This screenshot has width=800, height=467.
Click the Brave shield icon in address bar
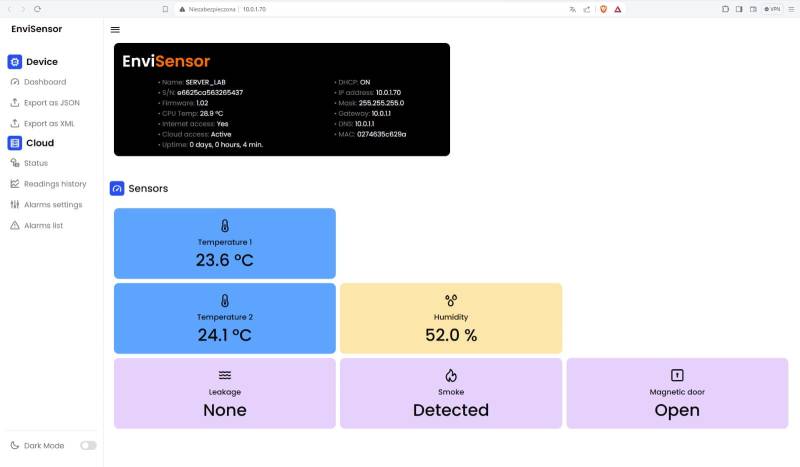pos(603,9)
